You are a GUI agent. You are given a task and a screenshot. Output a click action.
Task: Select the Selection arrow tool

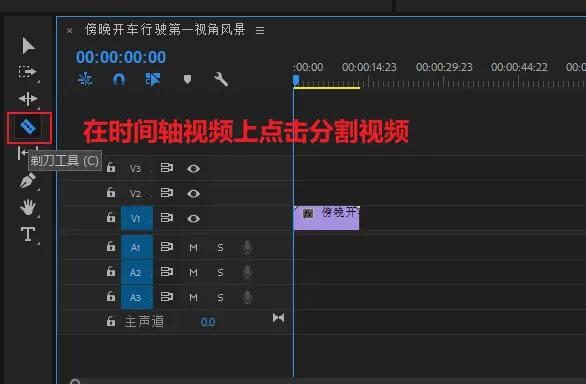(x=28, y=46)
